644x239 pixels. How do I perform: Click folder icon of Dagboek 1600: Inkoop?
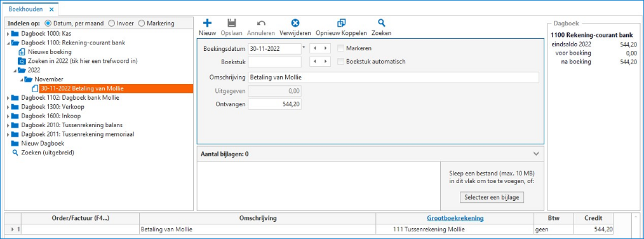(15, 116)
